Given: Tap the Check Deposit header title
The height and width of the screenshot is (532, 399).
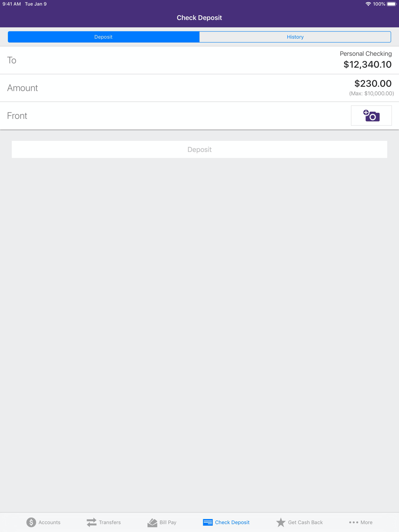Looking at the screenshot, I should pos(199,18).
